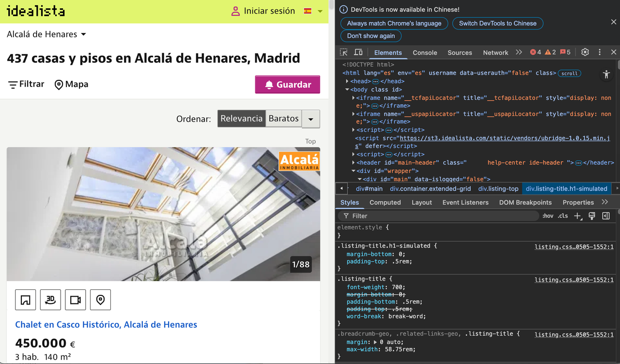Expand the __uspapiLocator iframe node
This screenshot has height=364, width=620.
(x=353, y=114)
